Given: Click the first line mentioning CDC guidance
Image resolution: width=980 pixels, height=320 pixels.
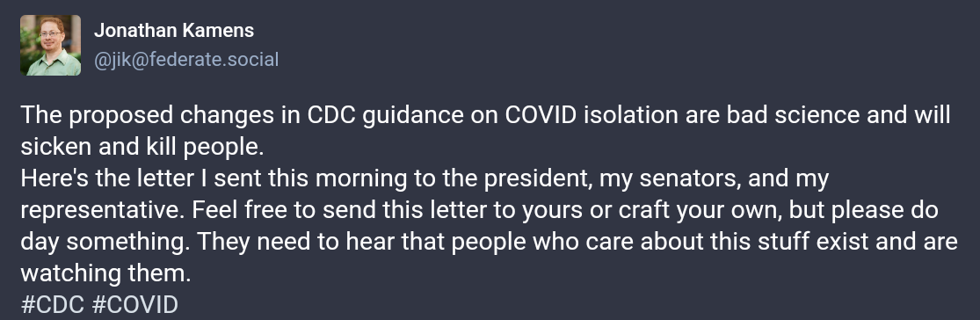Looking at the screenshot, I should pos(486,115).
